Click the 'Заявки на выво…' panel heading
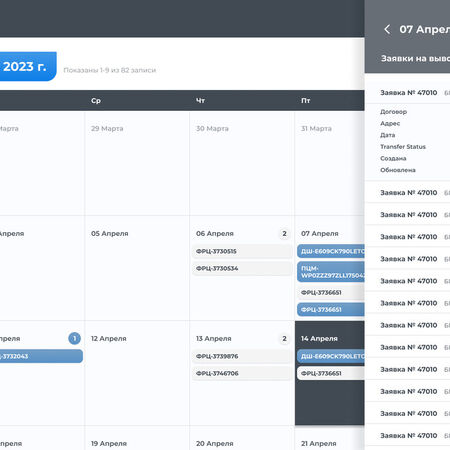The height and width of the screenshot is (450, 450). tap(415, 58)
